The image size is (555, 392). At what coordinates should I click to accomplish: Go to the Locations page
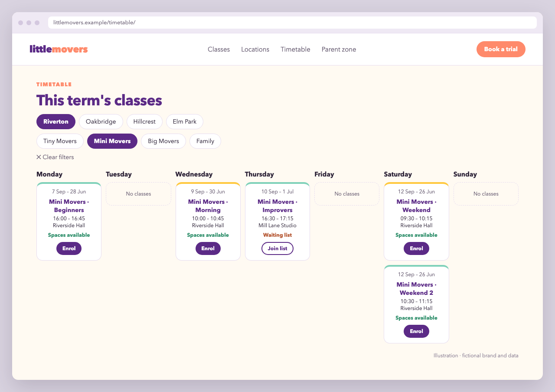(x=255, y=49)
